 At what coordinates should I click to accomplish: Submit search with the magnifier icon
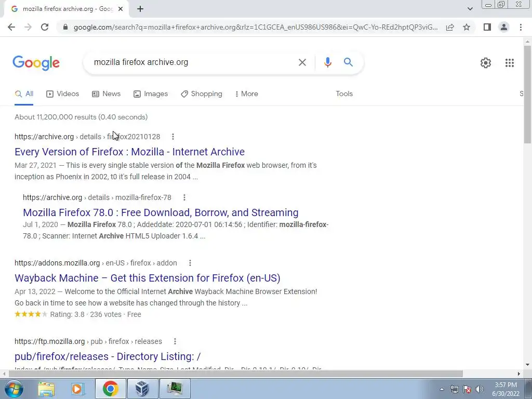(x=348, y=62)
